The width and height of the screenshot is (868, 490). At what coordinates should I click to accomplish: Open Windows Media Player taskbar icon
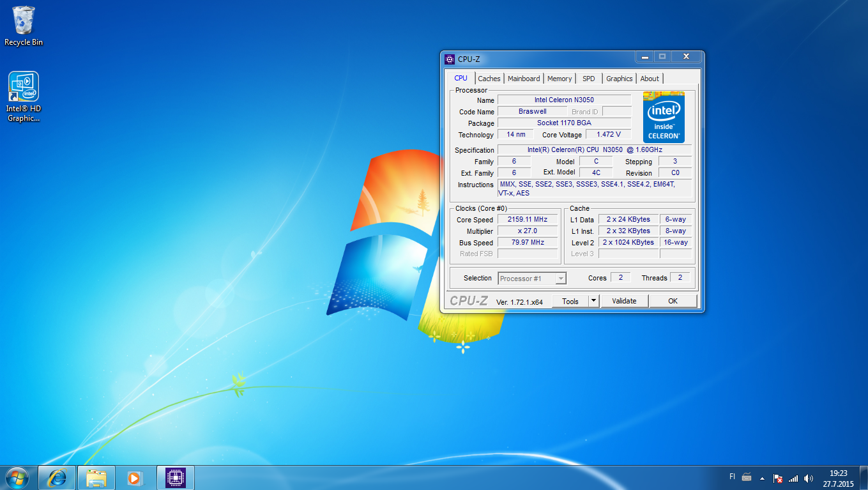tap(135, 477)
